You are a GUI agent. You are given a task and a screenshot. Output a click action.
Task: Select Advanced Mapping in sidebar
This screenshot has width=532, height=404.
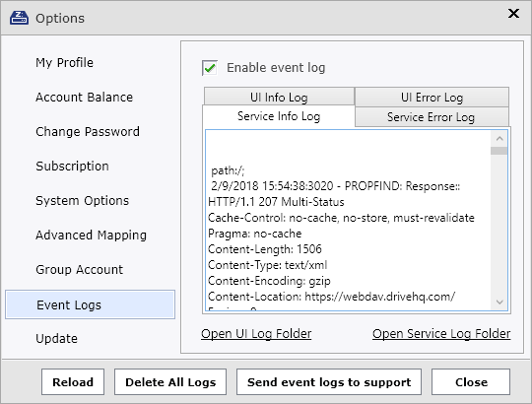tap(91, 236)
